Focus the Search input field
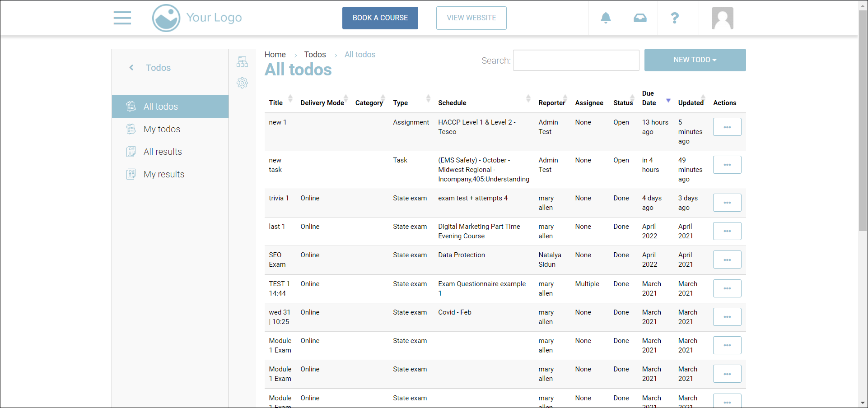Viewport: 868px width, 408px height. [576, 60]
